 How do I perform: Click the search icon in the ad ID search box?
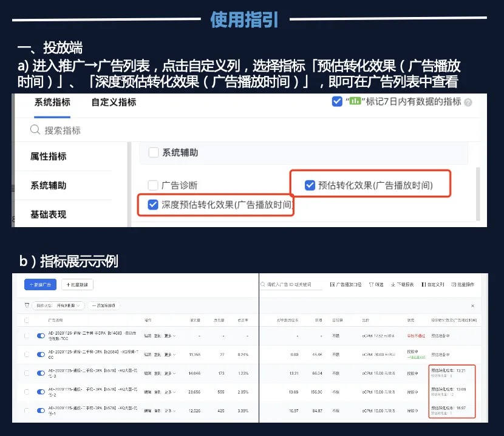click(x=262, y=284)
